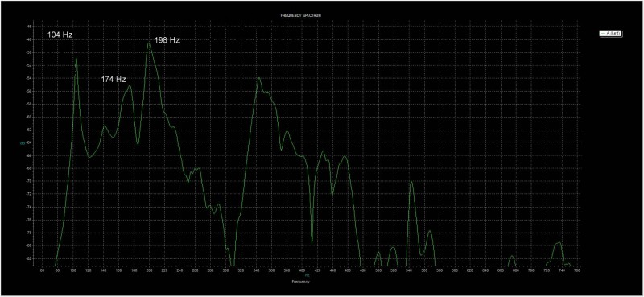Image resolution: width=644 pixels, height=297 pixels.
Task: Click the A (Left) legend entry
Action: [611, 33]
